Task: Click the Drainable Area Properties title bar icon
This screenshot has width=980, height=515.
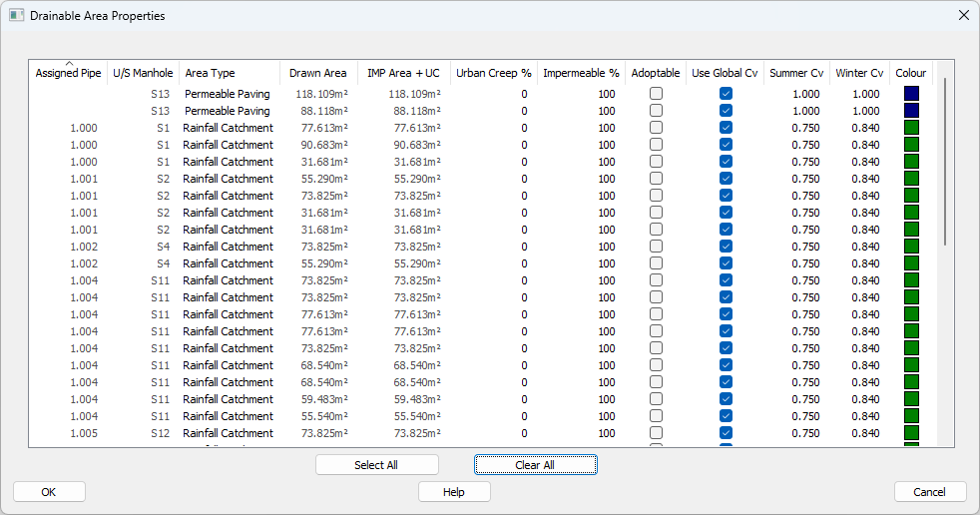Action: [16, 16]
